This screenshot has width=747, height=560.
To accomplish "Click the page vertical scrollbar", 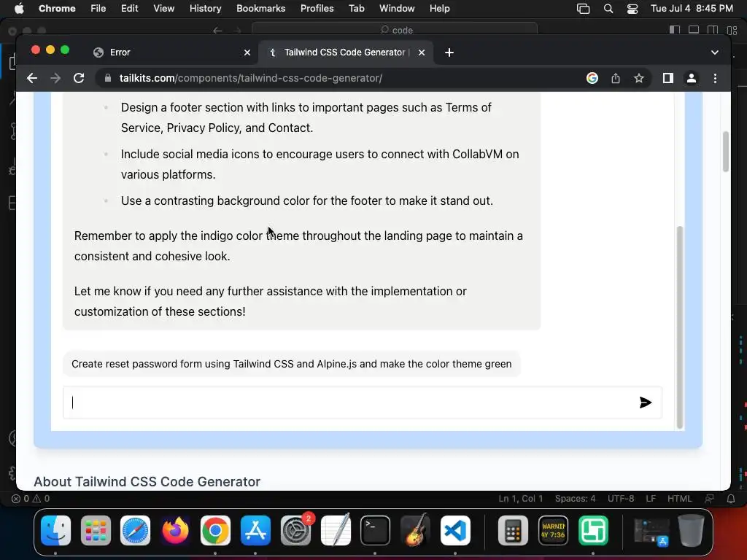I will pyautogui.click(x=726, y=152).
